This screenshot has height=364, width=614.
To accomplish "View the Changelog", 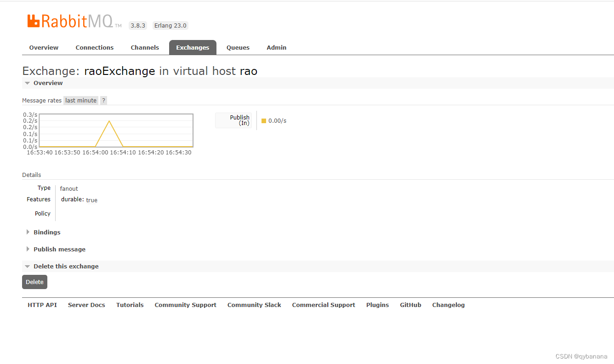I will pyautogui.click(x=448, y=305).
